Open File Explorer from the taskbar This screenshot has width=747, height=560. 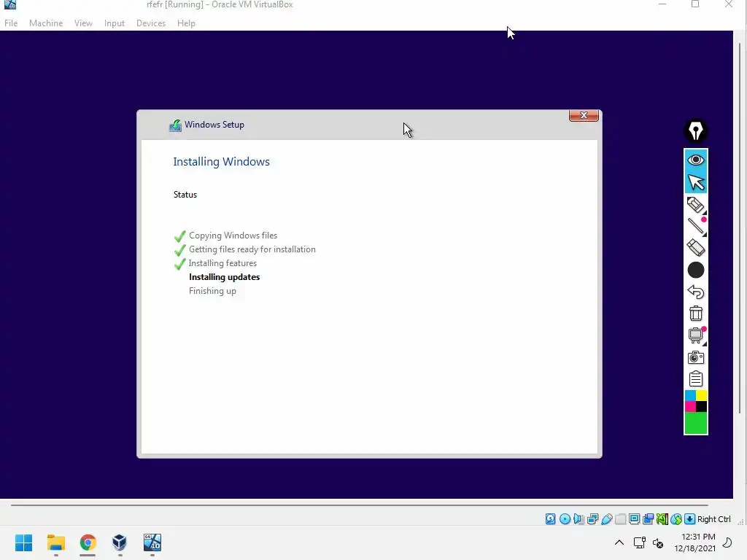click(x=55, y=542)
